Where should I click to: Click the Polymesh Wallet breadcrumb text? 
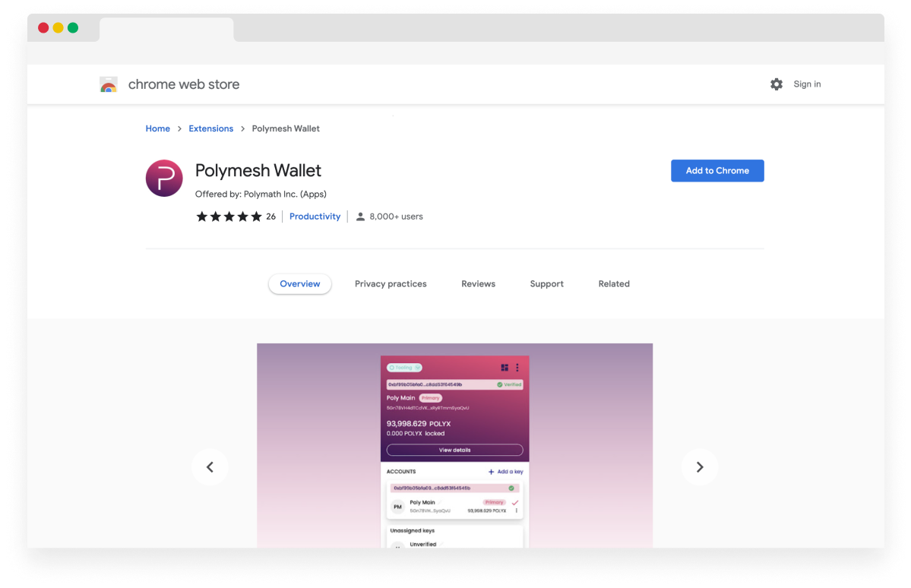(286, 128)
